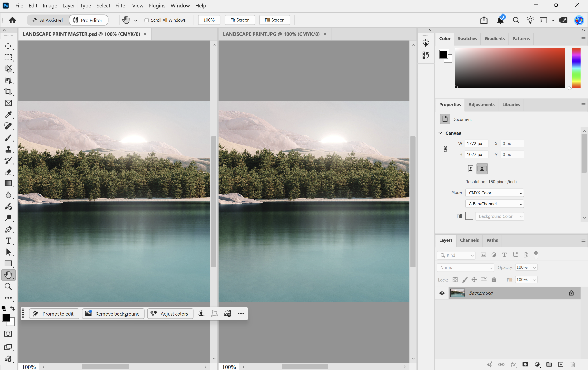
Task: Select the Horizontal Type tool
Action: pyautogui.click(x=8, y=241)
